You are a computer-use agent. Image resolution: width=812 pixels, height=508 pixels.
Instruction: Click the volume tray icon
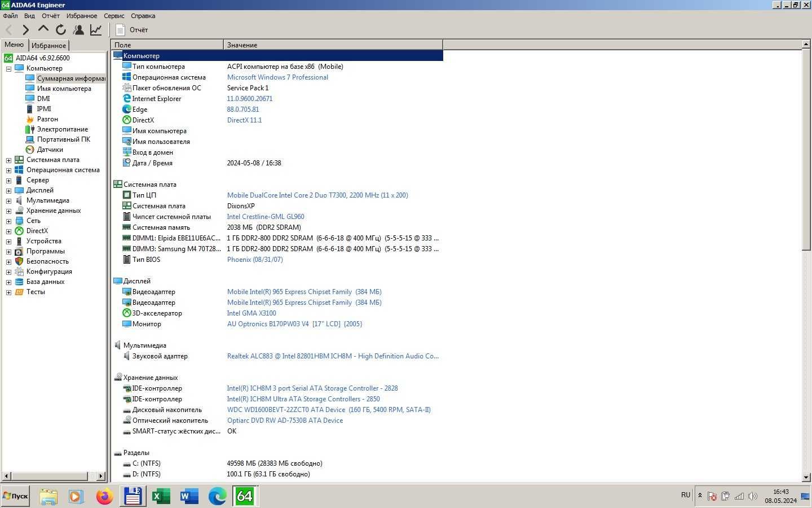752,496
